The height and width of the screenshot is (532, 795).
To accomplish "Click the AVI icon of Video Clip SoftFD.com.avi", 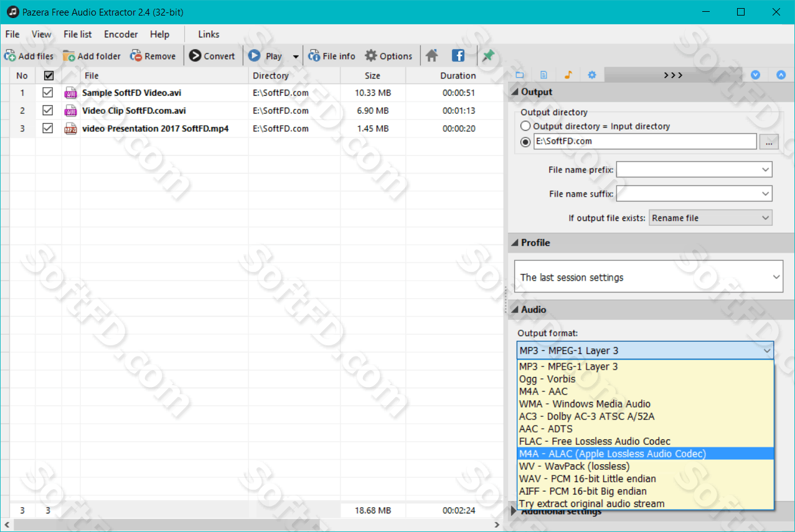I will pos(70,111).
